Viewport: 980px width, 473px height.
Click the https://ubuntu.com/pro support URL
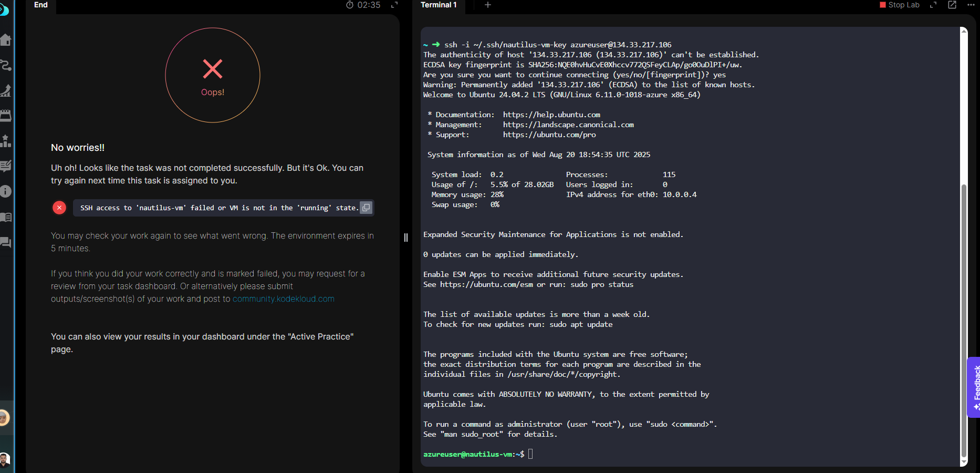[549, 135]
